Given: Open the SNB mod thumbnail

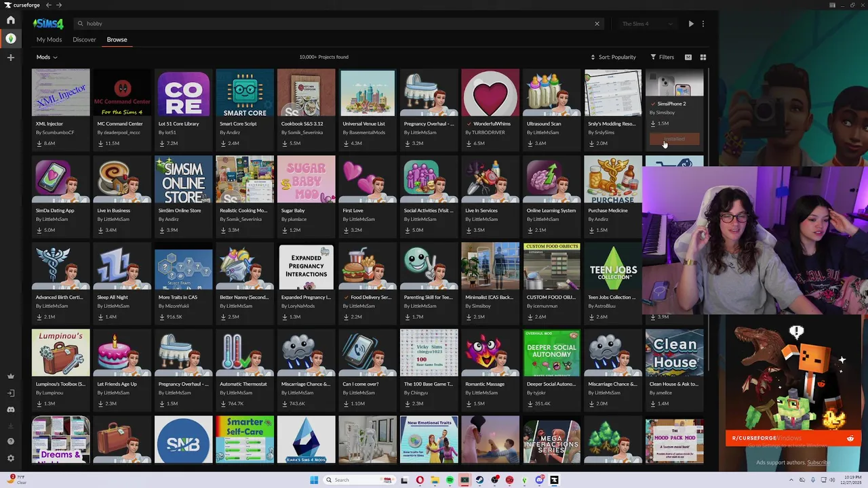Looking at the screenshot, I should (x=183, y=441).
